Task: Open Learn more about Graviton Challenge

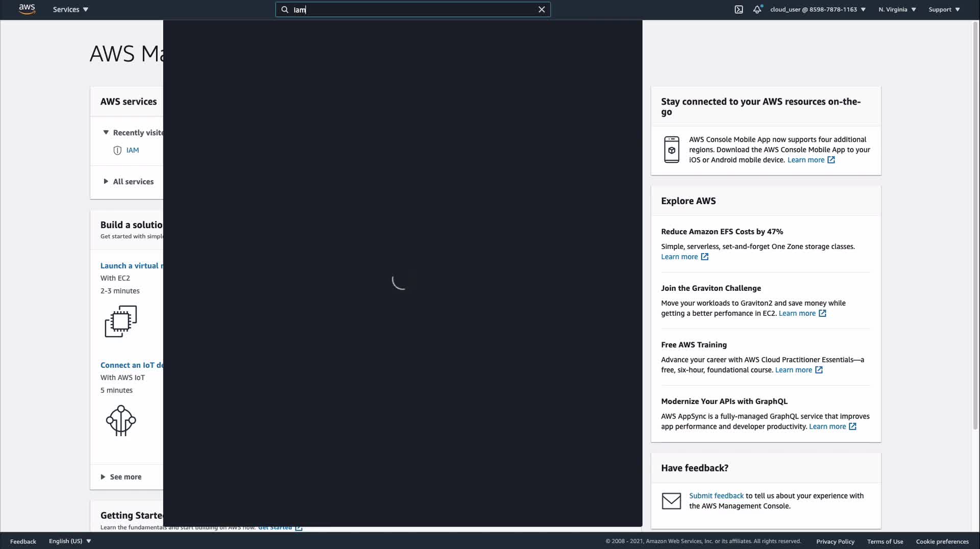Action: pyautogui.click(x=797, y=313)
